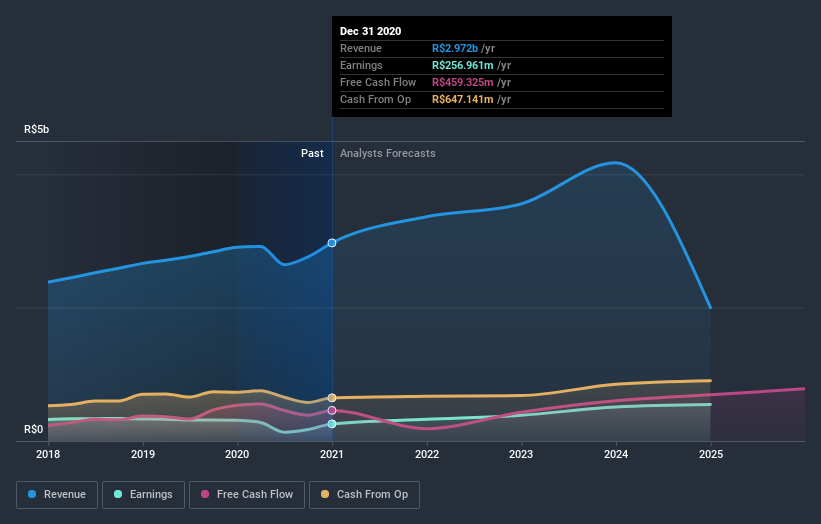This screenshot has height=524, width=821.
Task: Click the 2021 x-axis label
Action: click(x=332, y=454)
